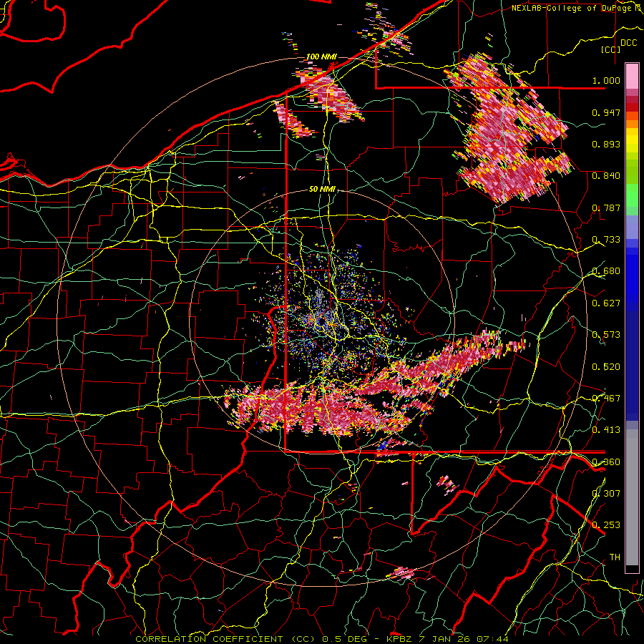The width and height of the screenshot is (644, 644).
Task: Click the yellow band on the color bar
Action: click(x=632, y=141)
